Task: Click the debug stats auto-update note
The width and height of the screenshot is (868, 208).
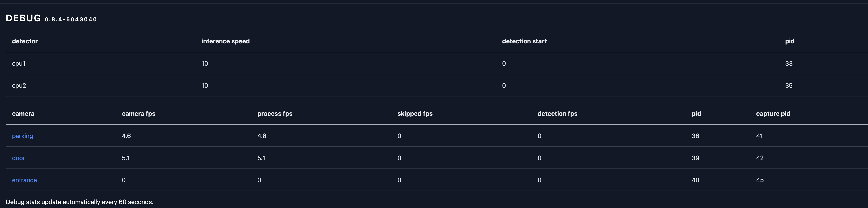Action: [x=80, y=202]
